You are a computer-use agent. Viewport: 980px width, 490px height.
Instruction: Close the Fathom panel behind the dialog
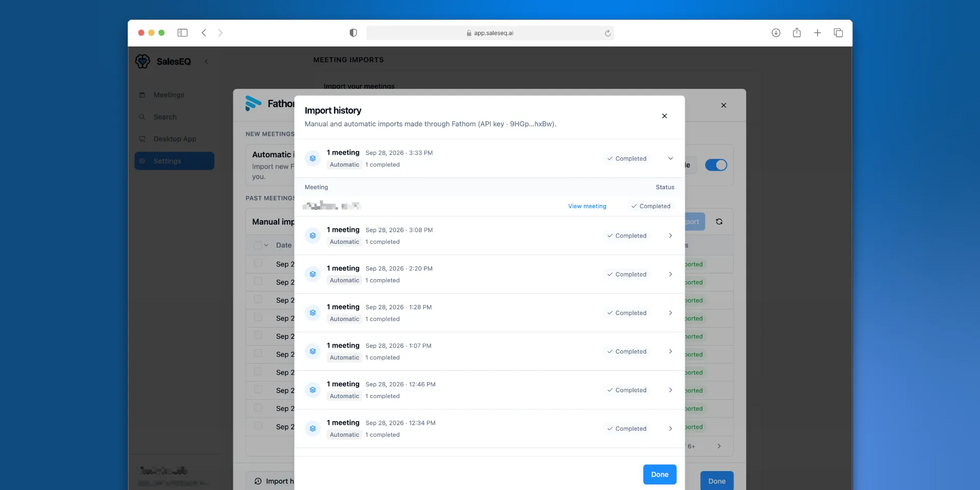click(723, 105)
